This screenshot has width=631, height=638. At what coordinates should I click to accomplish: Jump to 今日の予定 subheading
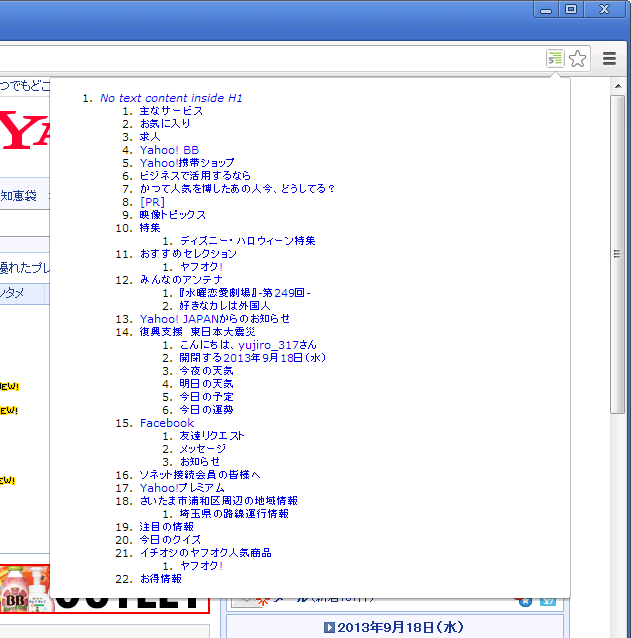pos(206,397)
